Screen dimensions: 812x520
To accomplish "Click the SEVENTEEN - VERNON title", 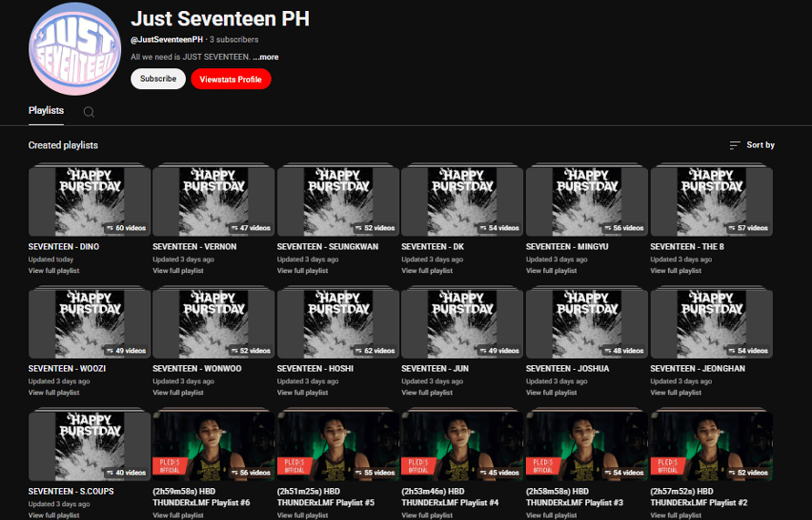I will click(195, 247).
